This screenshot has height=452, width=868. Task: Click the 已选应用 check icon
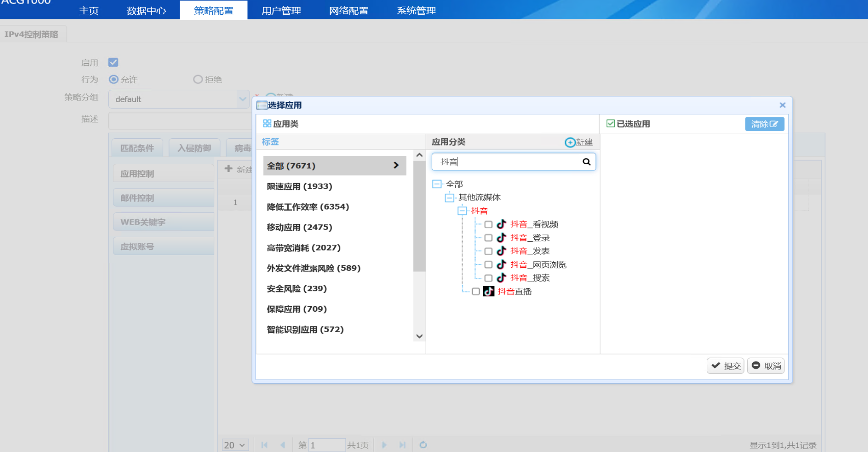click(x=610, y=123)
